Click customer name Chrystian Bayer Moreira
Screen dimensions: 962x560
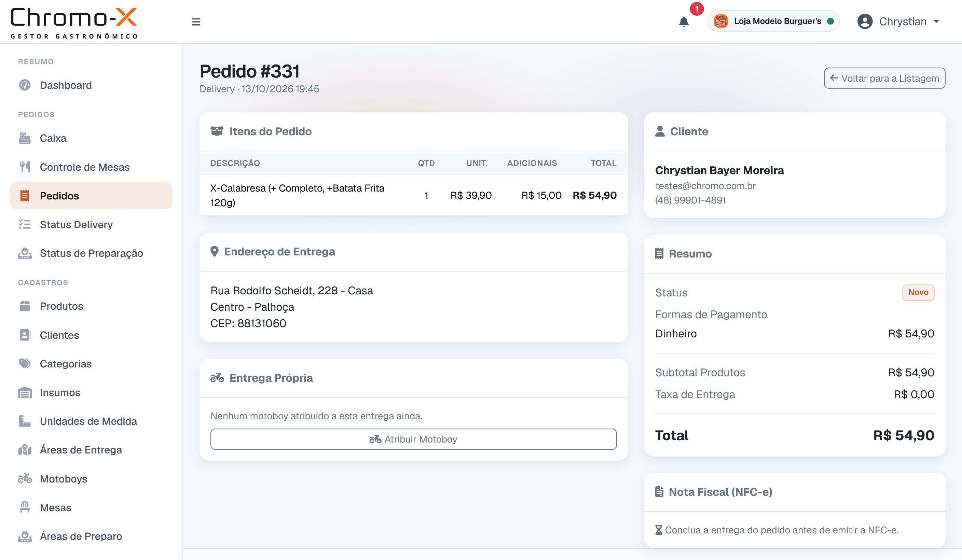(x=719, y=170)
